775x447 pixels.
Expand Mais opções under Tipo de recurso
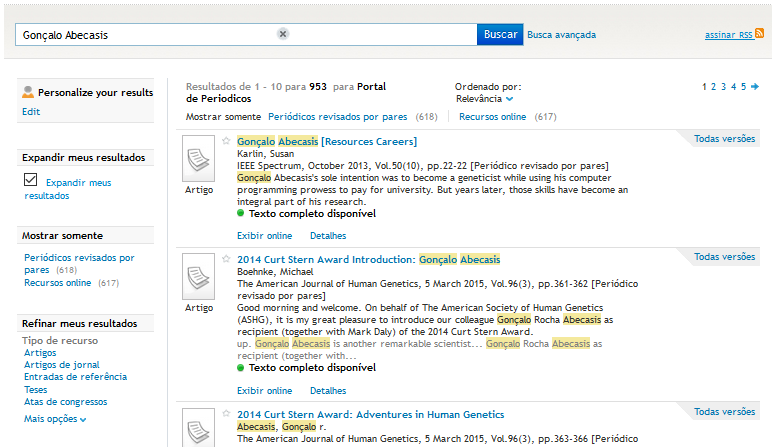[55, 419]
